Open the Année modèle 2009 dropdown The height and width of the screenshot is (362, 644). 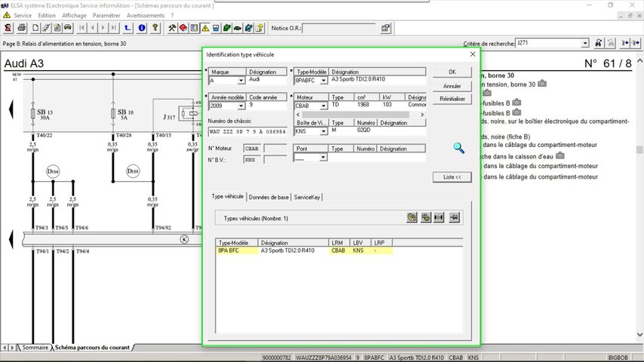(x=241, y=106)
